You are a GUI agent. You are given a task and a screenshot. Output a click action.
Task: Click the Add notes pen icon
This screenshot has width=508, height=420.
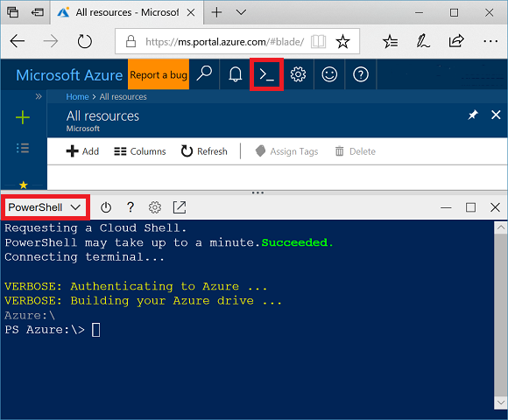pos(423,41)
